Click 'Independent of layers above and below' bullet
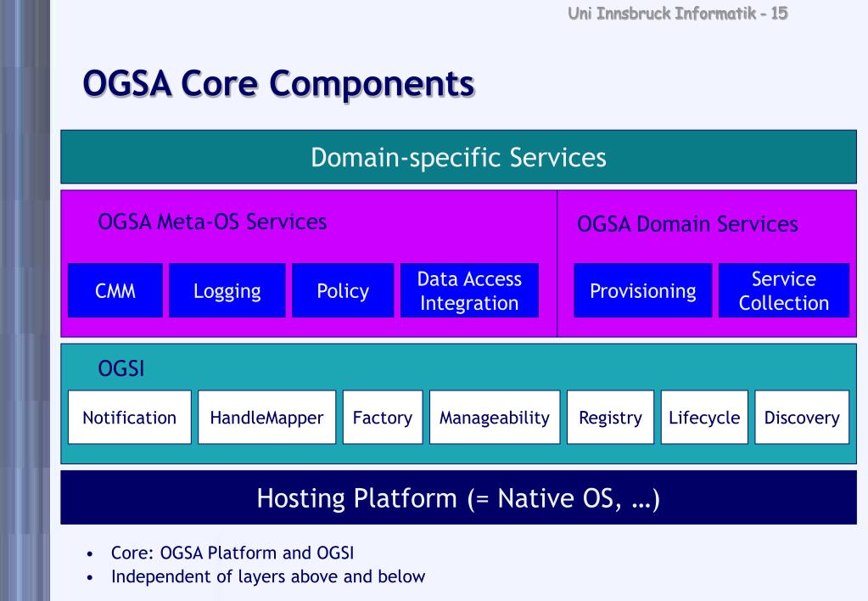This screenshot has width=868, height=601. (268, 576)
